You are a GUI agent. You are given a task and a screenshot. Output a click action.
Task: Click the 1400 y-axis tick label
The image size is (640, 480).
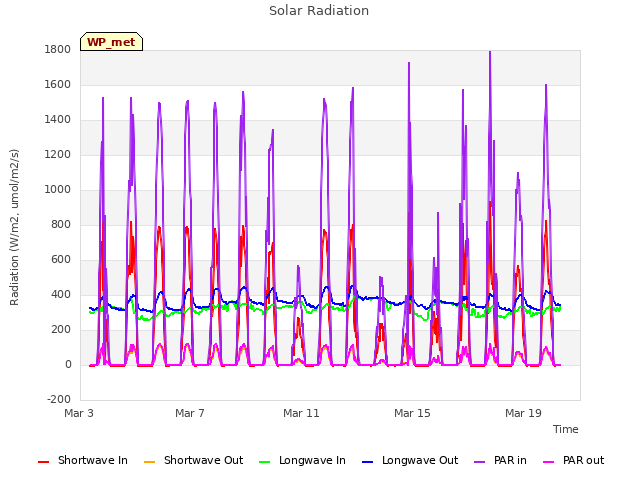[58, 120]
